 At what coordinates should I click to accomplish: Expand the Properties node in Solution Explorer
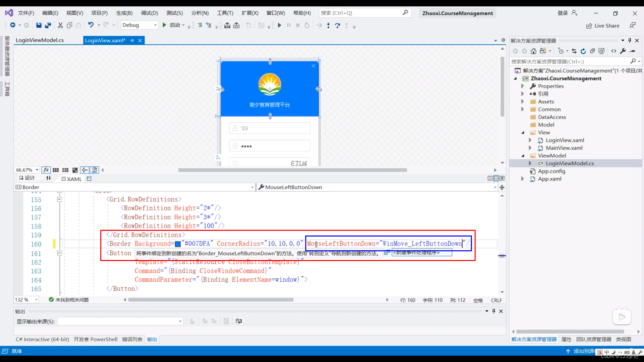(522, 86)
